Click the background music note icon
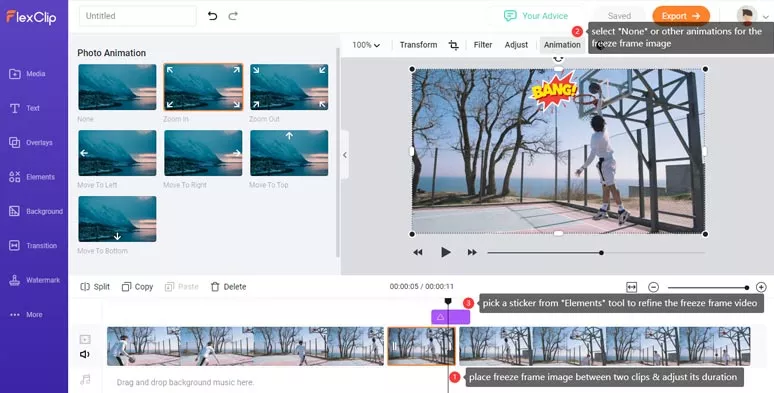This screenshot has height=393, width=774. (85, 380)
